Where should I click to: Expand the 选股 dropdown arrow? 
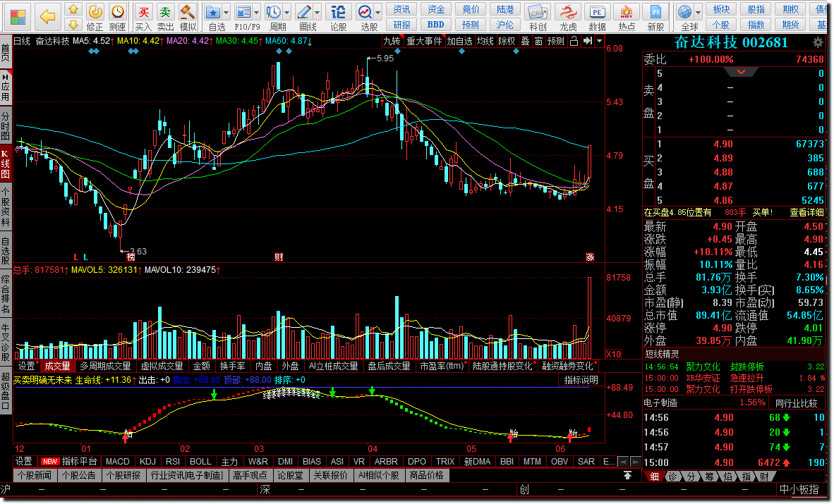click(x=378, y=12)
